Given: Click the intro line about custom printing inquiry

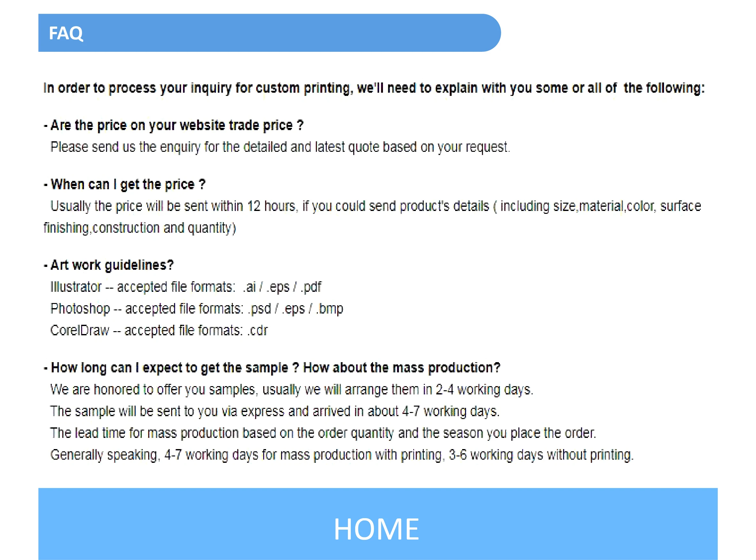Looking at the screenshot, I should pyautogui.click(x=374, y=88).
